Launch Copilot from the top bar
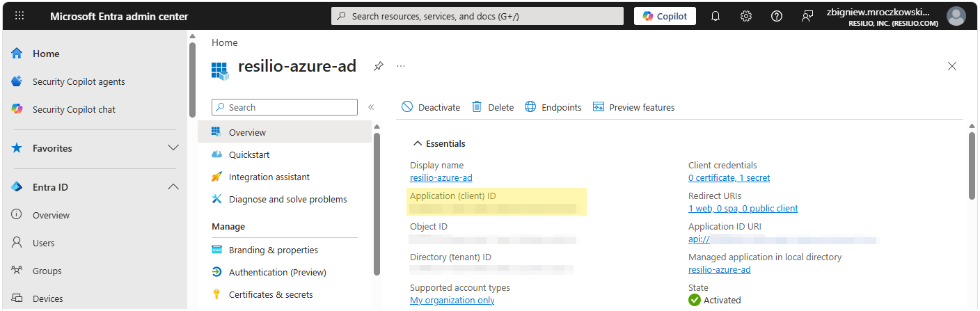The width and height of the screenshot is (980, 311). (x=665, y=16)
